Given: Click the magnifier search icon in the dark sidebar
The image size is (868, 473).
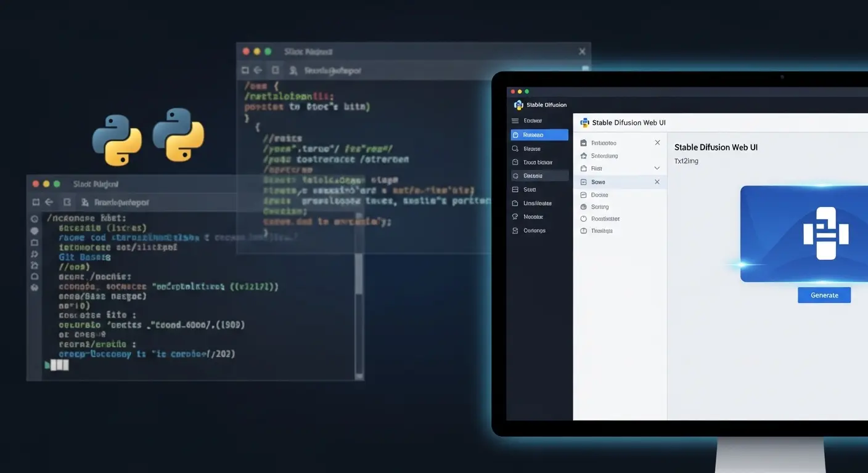Looking at the screenshot, I should (x=515, y=148).
